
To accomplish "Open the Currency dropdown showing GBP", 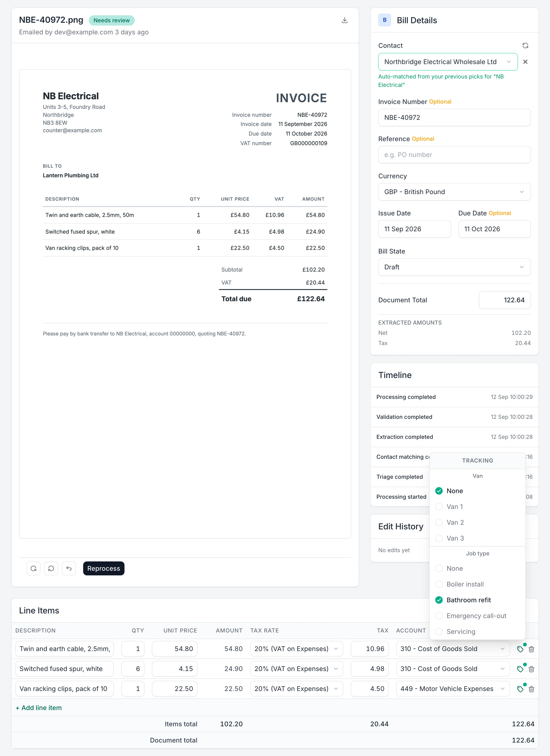I will point(454,192).
